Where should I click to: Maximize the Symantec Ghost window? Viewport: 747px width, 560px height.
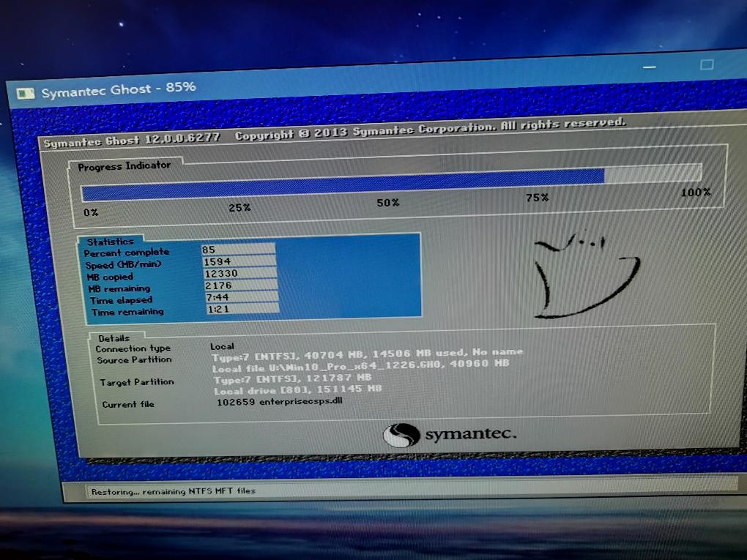point(707,64)
